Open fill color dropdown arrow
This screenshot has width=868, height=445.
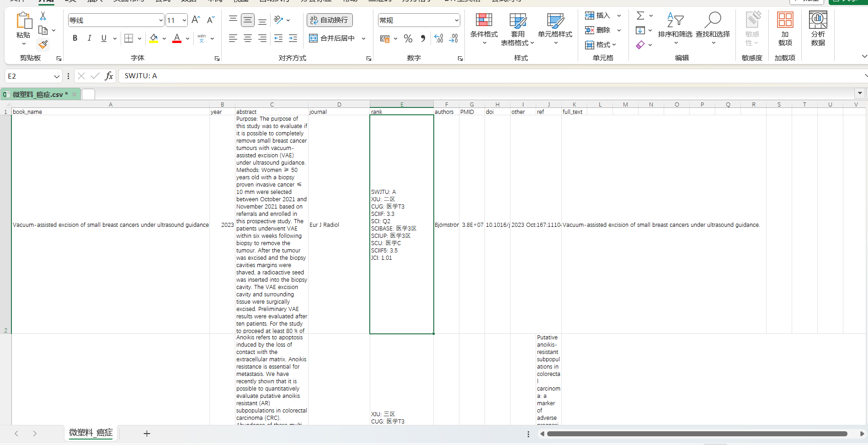tap(164, 38)
